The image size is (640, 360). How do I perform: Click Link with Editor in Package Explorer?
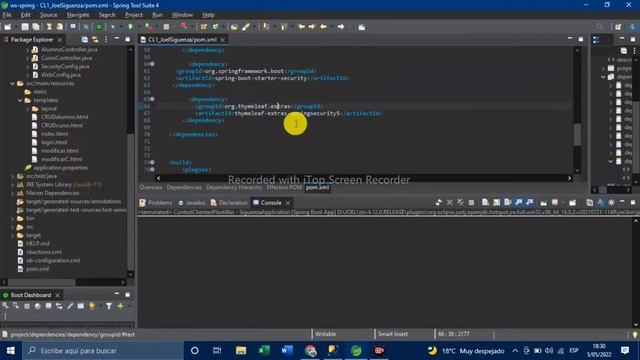coord(95,40)
